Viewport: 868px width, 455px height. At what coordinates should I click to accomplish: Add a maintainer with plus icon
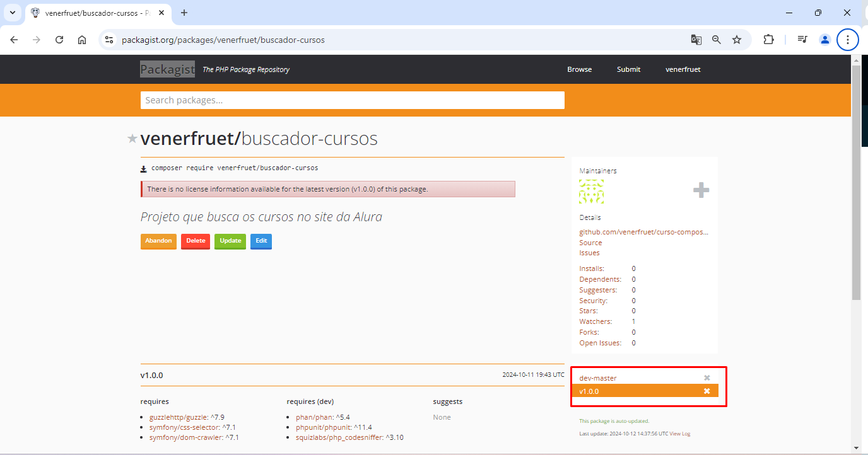pos(701,190)
